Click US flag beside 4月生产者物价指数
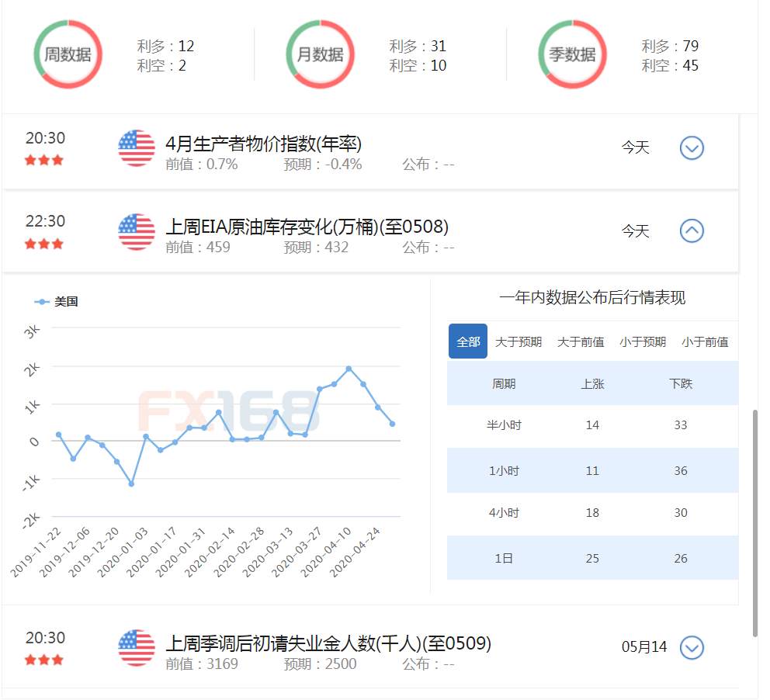 pyautogui.click(x=137, y=148)
